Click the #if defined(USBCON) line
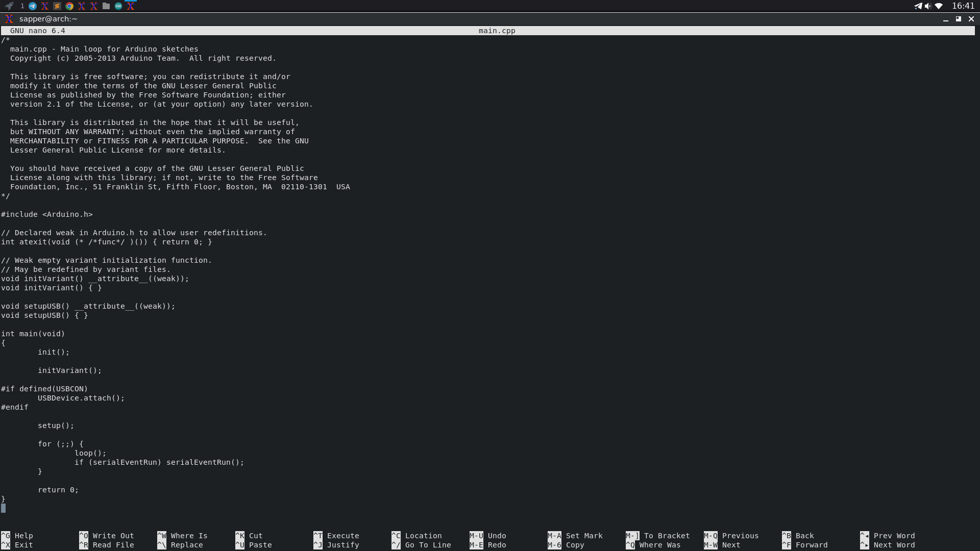The height and width of the screenshot is (551, 980). point(44,389)
